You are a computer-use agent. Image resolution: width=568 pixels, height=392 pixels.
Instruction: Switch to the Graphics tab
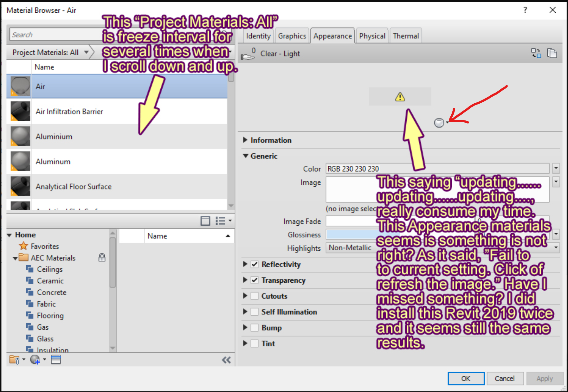(x=292, y=36)
